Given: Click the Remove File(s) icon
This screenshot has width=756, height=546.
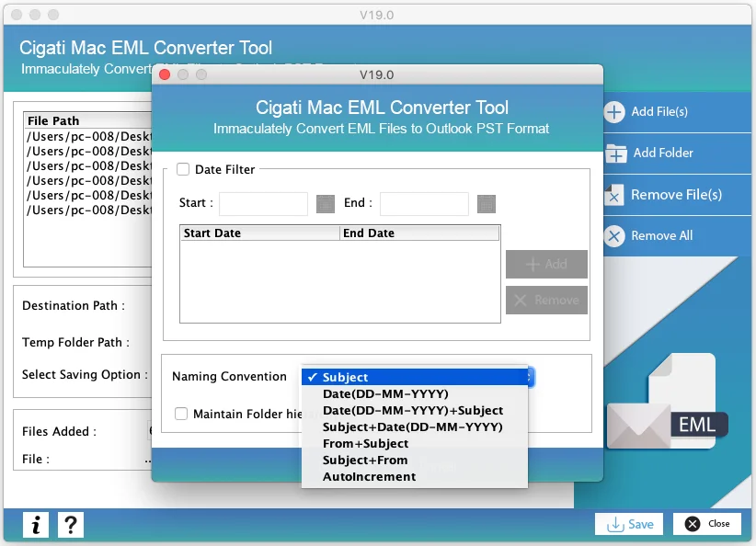Looking at the screenshot, I should click(x=613, y=195).
